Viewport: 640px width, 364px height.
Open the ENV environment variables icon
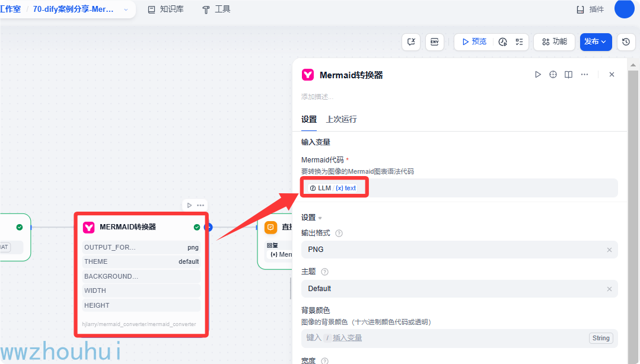click(x=435, y=41)
